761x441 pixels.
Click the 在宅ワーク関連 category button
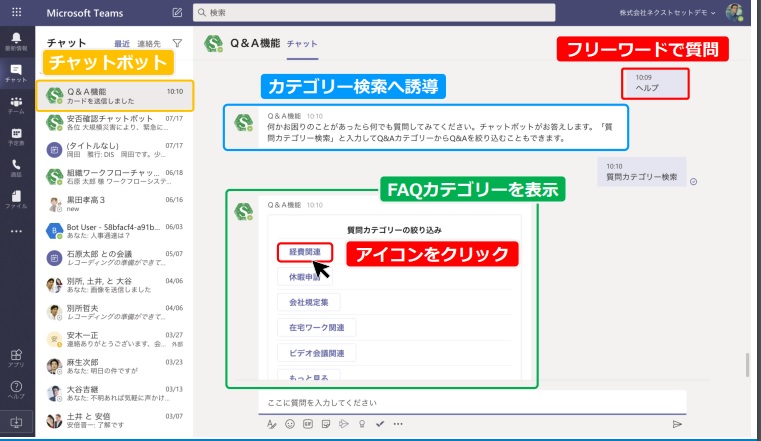click(316, 327)
